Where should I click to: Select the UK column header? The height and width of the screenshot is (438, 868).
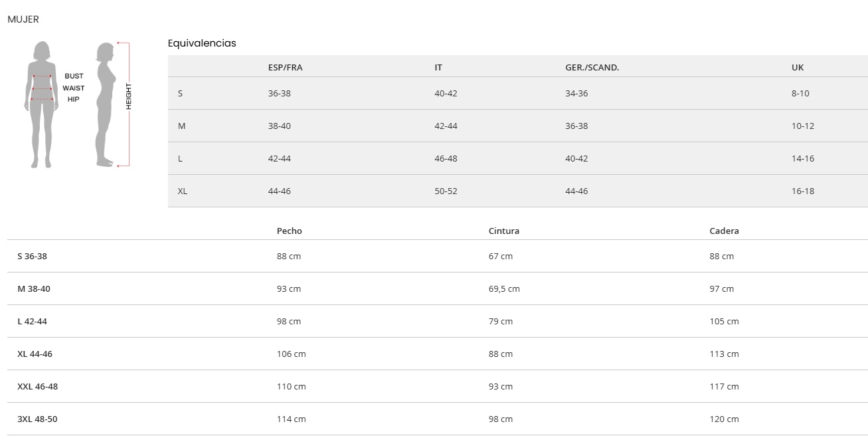click(798, 68)
